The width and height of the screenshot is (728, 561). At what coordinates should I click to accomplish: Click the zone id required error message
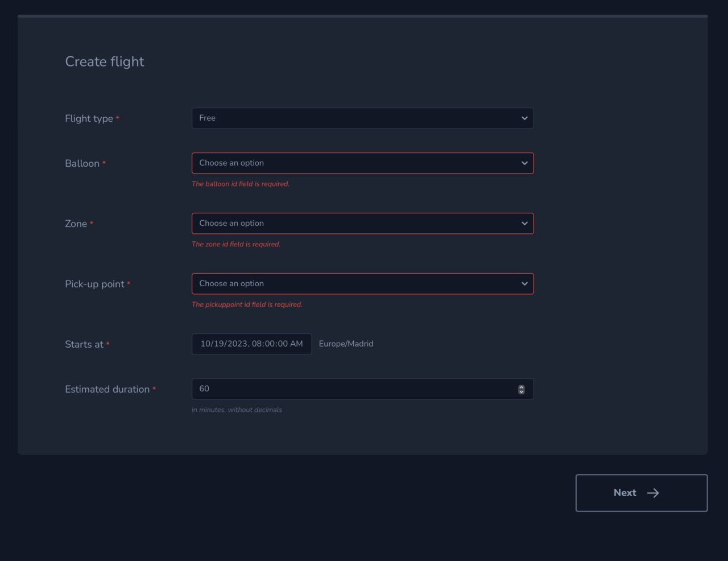236,244
